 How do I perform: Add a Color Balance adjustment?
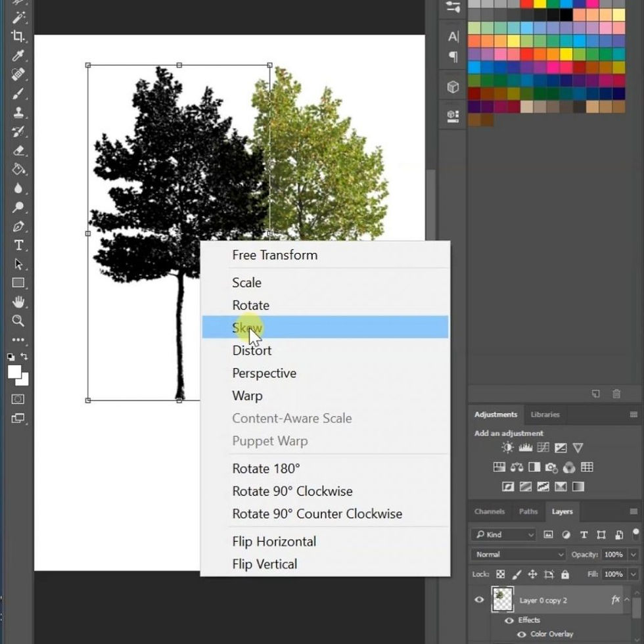pyautogui.click(x=517, y=467)
